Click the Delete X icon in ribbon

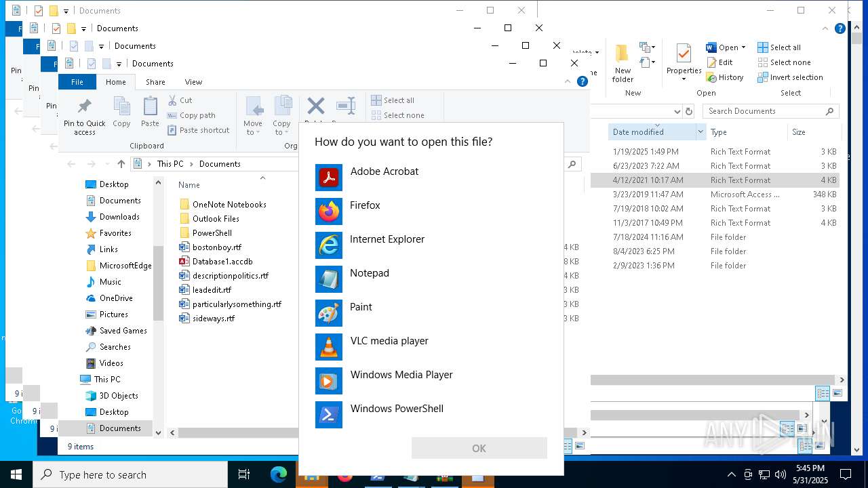[x=315, y=106]
